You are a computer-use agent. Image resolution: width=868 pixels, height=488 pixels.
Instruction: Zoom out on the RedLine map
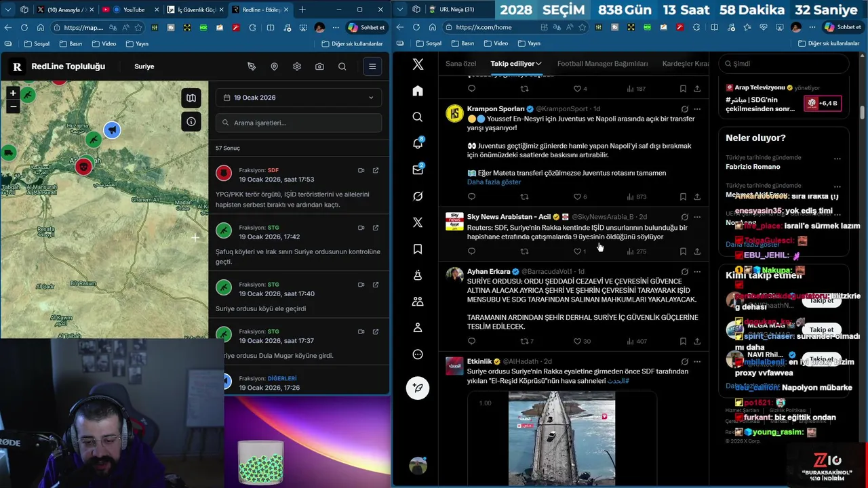(13, 106)
